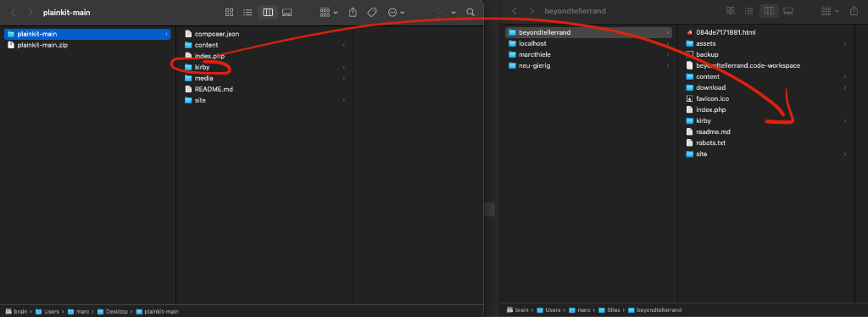The width and height of the screenshot is (868, 317).
Task: Switch plainkit-main window to list view
Action: pyautogui.click(x=248, y=12)
